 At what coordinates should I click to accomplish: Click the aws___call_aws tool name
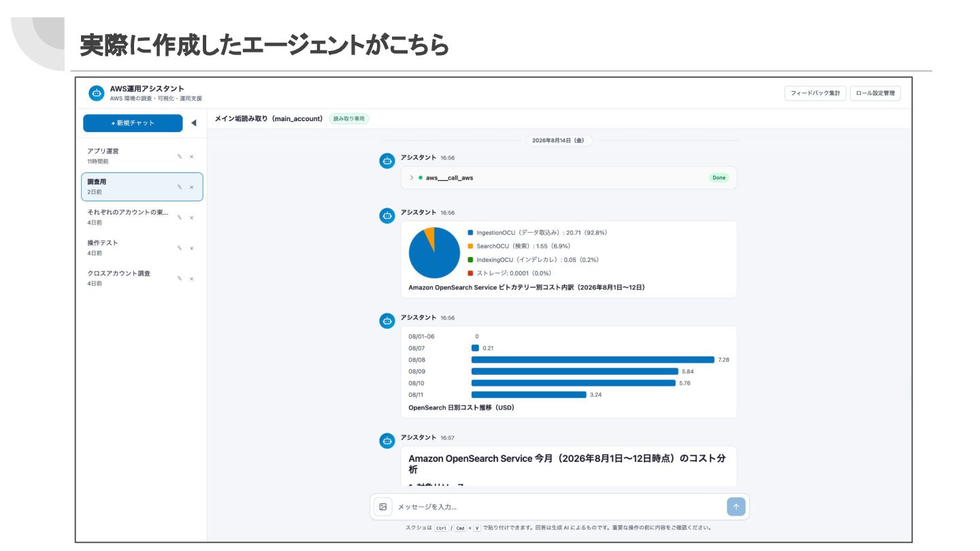(x=449, y=178)
